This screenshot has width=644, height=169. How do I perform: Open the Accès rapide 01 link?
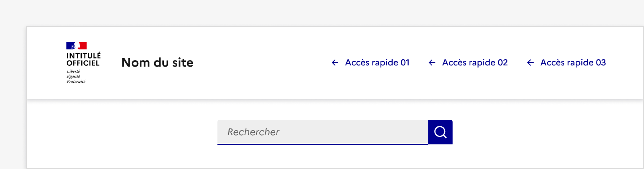click(x=377, y=63)
